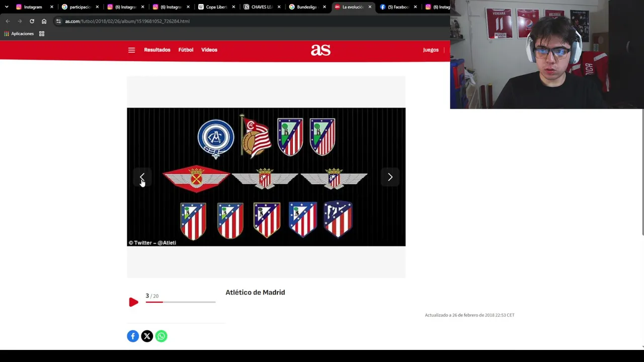Click the AS logo in the header
644x362 pixels.
point(320,50)
